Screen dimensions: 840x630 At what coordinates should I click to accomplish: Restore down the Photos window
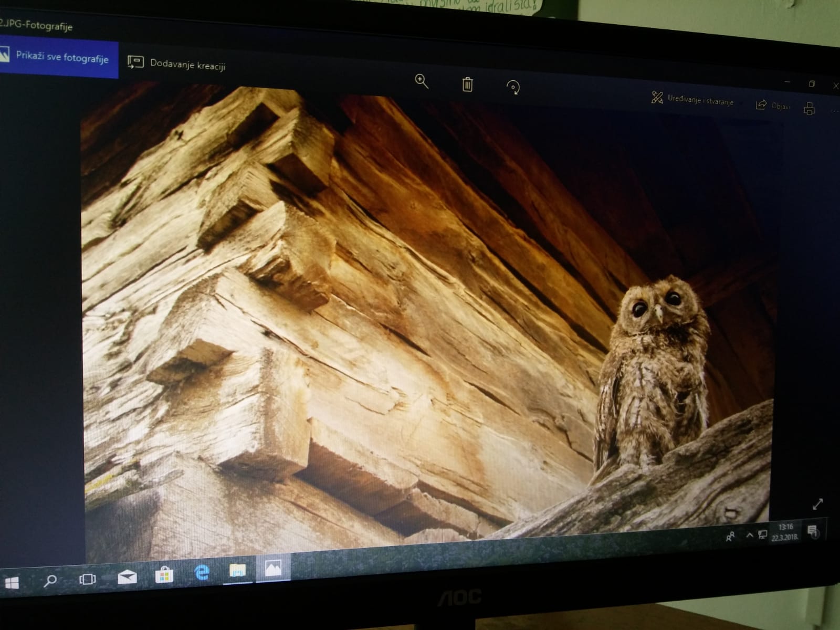[812, 83]
